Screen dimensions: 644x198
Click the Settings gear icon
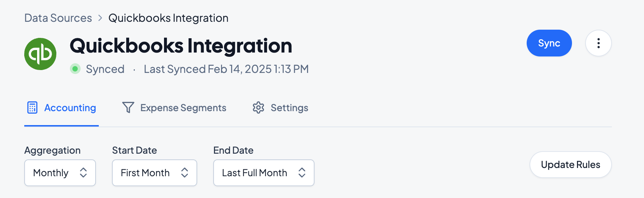coord(259,108)
